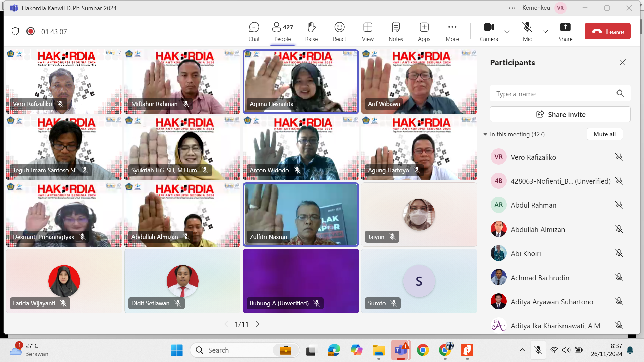Open volume control in system tray
The height and width of the screenshot is (362, 644).
(566, 350)
